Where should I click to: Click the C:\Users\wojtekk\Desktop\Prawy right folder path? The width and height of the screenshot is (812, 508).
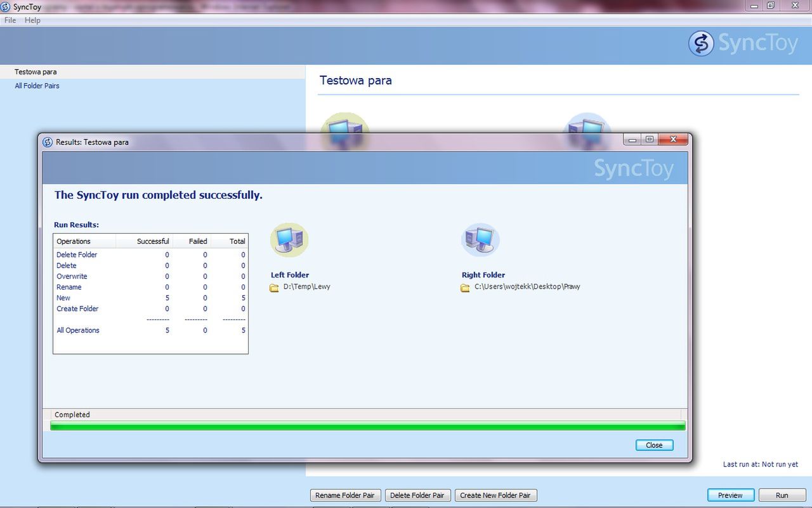[527, 286]
